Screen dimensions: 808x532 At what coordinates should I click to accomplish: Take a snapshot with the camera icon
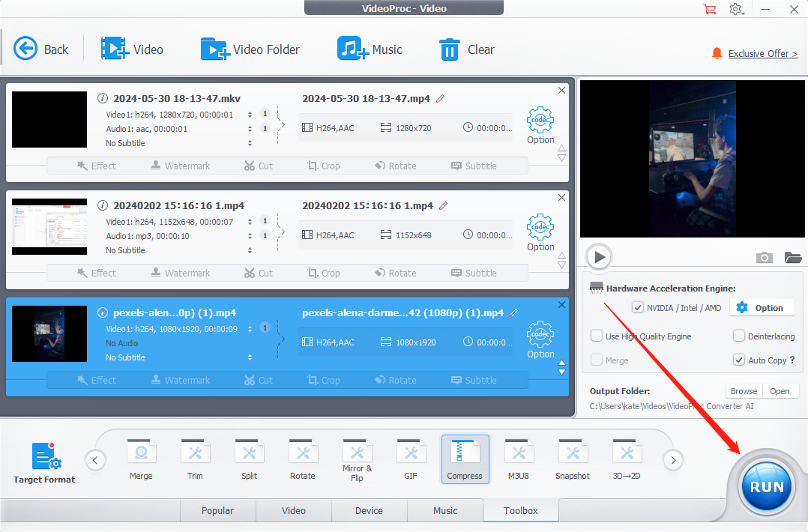click(765, 257)
